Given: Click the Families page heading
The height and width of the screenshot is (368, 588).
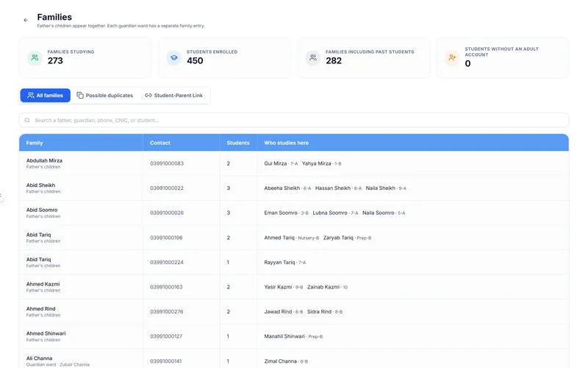Looking at the screenshot, I should 54,17.
